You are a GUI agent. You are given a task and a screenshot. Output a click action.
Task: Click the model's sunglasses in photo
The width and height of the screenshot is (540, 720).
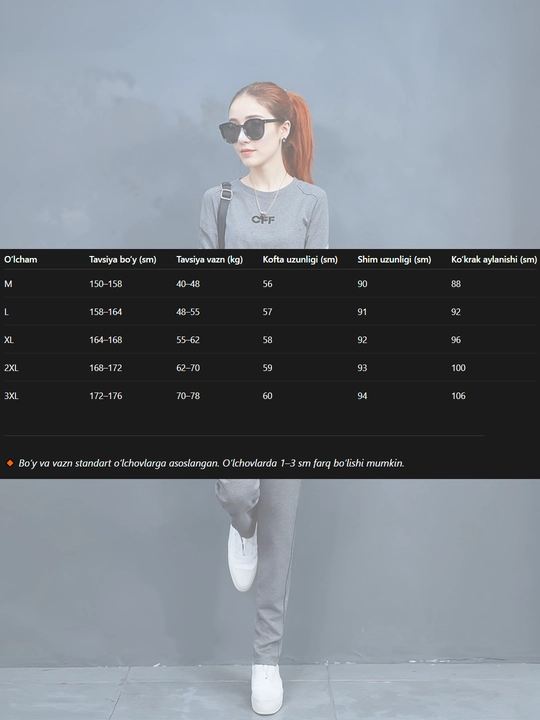pyautogui.click(x=248, y=130)
